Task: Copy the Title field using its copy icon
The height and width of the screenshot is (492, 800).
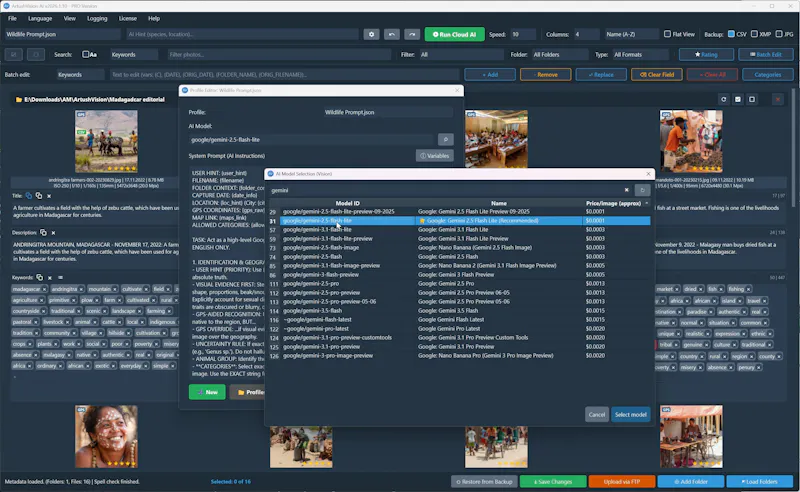Action: [39, 195]
